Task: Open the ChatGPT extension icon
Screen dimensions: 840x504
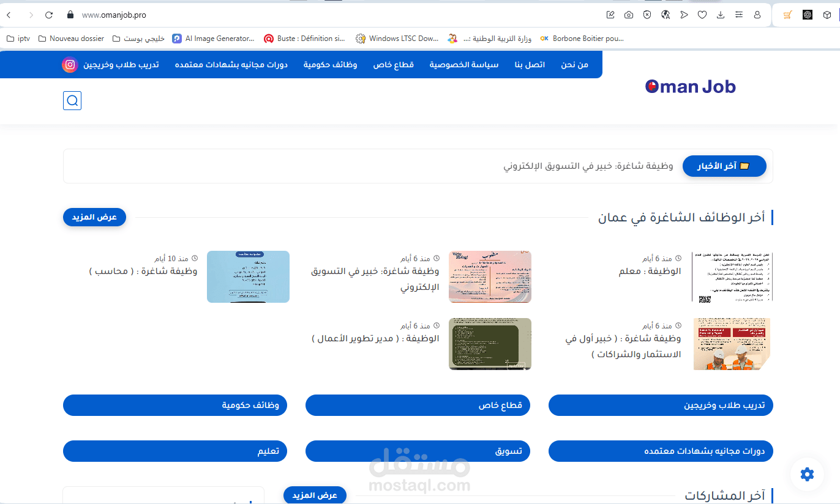Action: pos(808,15)
